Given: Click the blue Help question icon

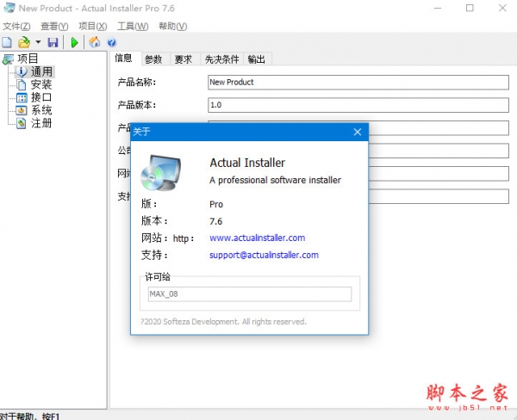Looking at the screenshot, I should pos(112,42).
